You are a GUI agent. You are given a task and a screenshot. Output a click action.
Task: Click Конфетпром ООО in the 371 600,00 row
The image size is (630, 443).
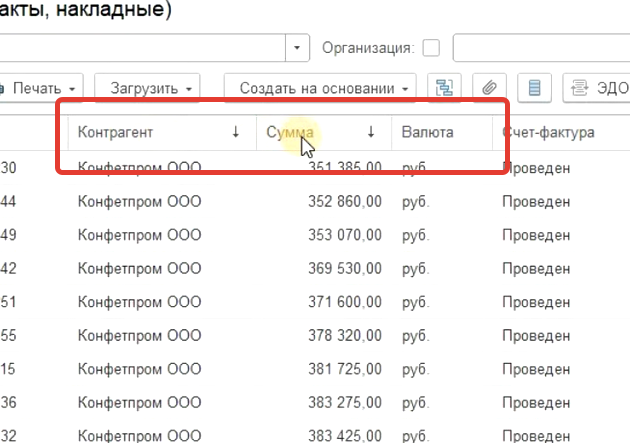tap(139, 302)
